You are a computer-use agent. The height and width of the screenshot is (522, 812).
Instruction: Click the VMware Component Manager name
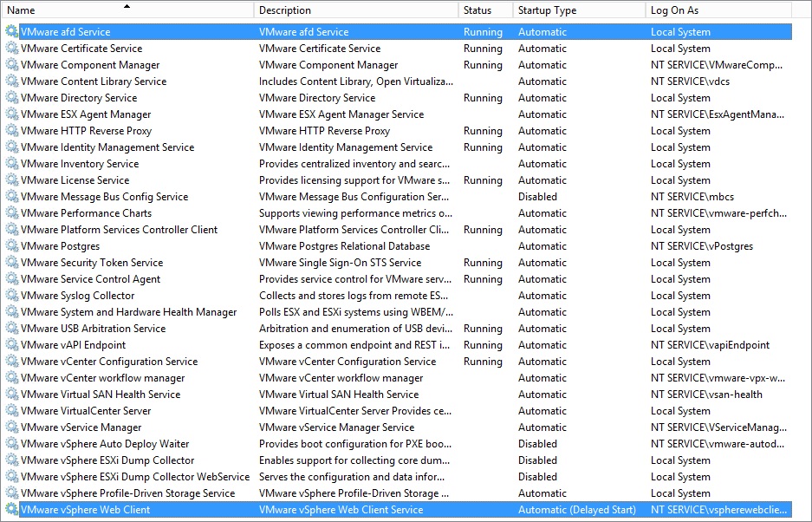pos(90,65)
